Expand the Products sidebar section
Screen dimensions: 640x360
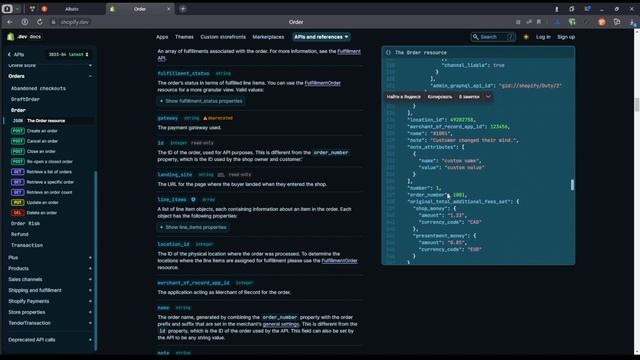[x=90, y=269]
